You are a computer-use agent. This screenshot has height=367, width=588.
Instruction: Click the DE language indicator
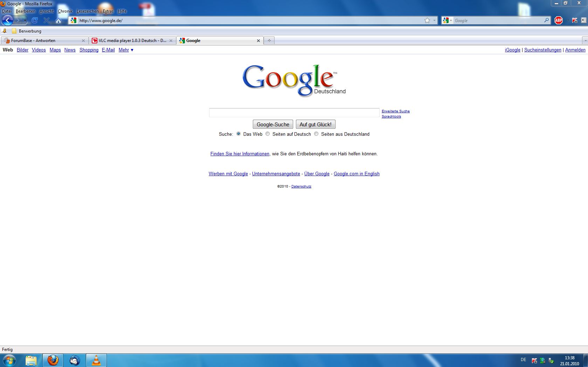523,360
